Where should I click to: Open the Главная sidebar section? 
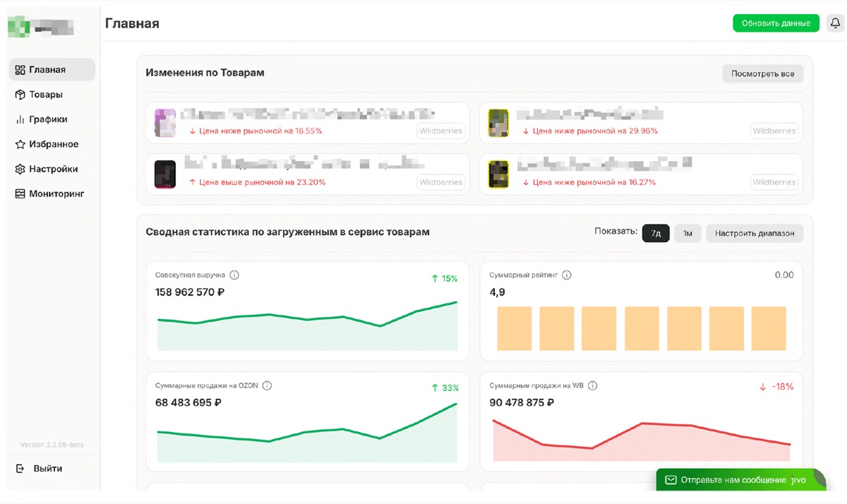pos(52,70)
